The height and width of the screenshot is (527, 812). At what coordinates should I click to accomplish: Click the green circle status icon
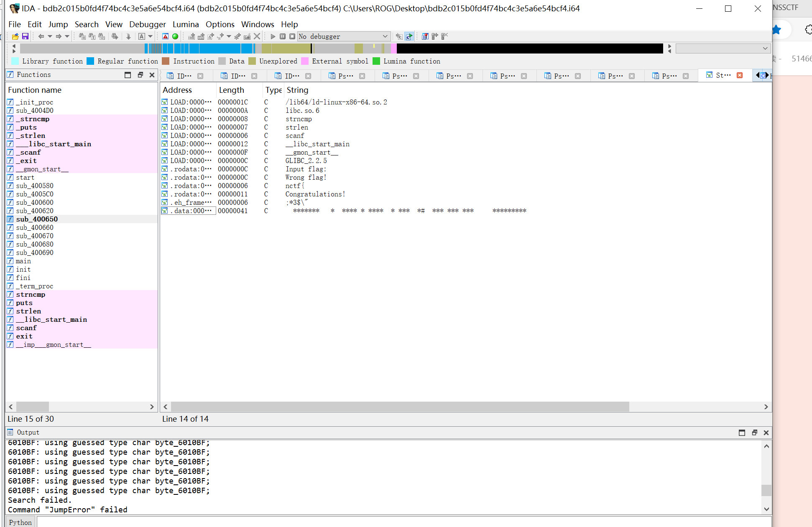[175, 36]
